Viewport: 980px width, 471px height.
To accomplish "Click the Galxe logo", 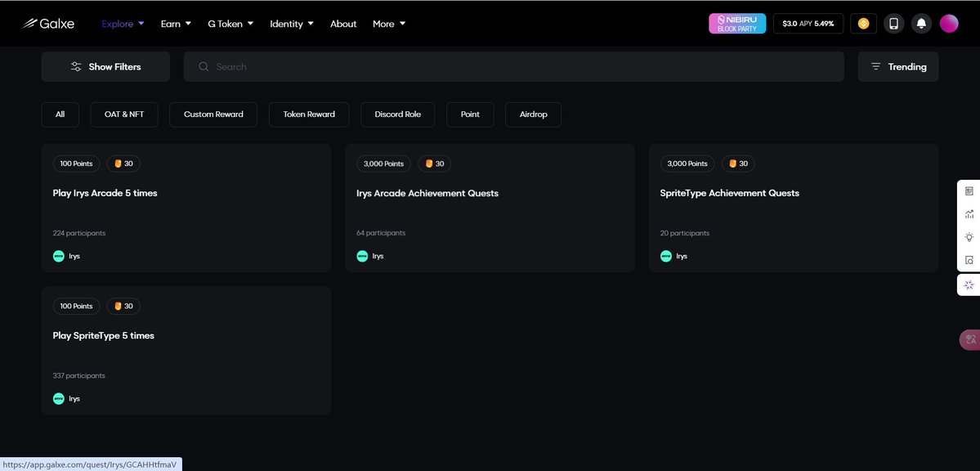I will tap(48, 24).
